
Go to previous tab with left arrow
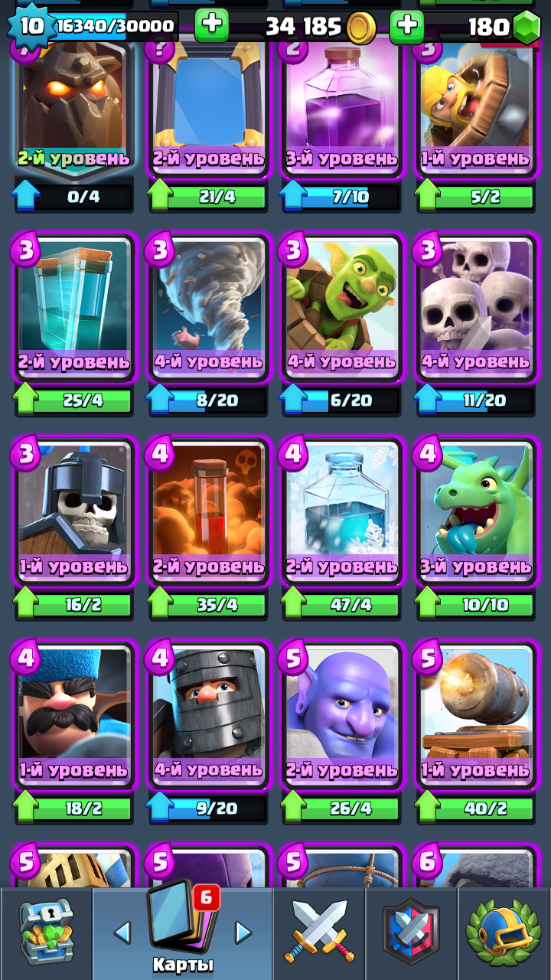click(x=122, y=933)
